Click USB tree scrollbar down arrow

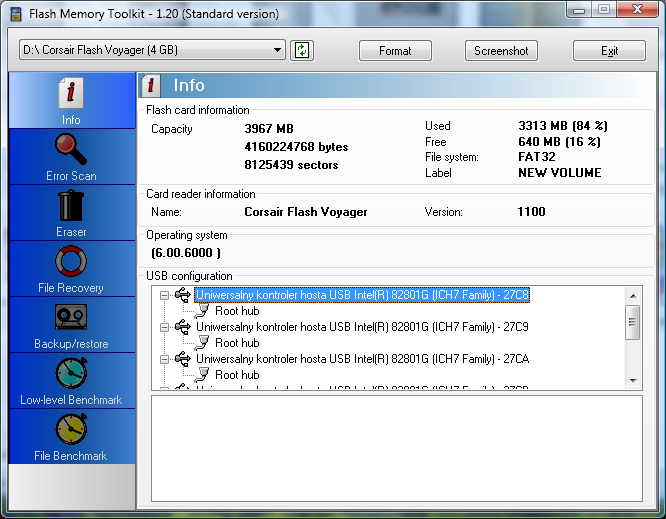633,381
